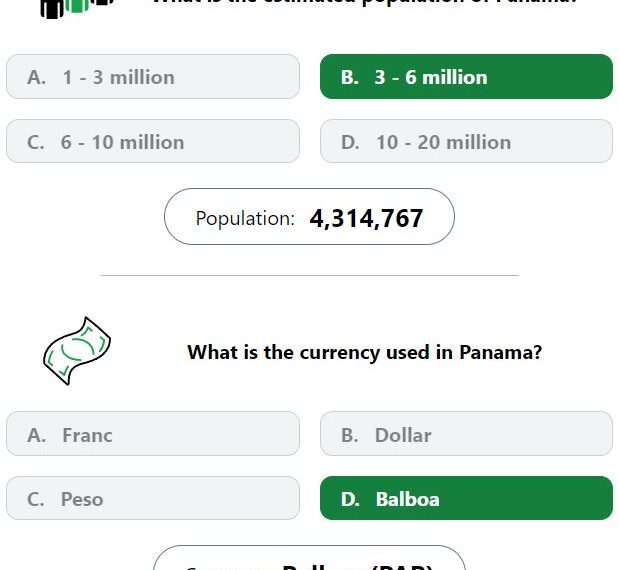
Task: Click the Population 4,314,767 result box
Action: 309,217
